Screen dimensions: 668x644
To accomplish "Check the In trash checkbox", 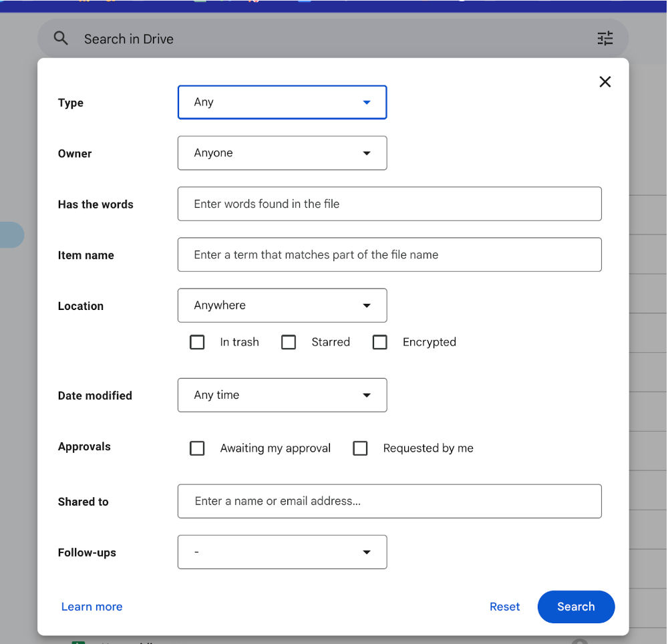I will [x=197, y=342].
